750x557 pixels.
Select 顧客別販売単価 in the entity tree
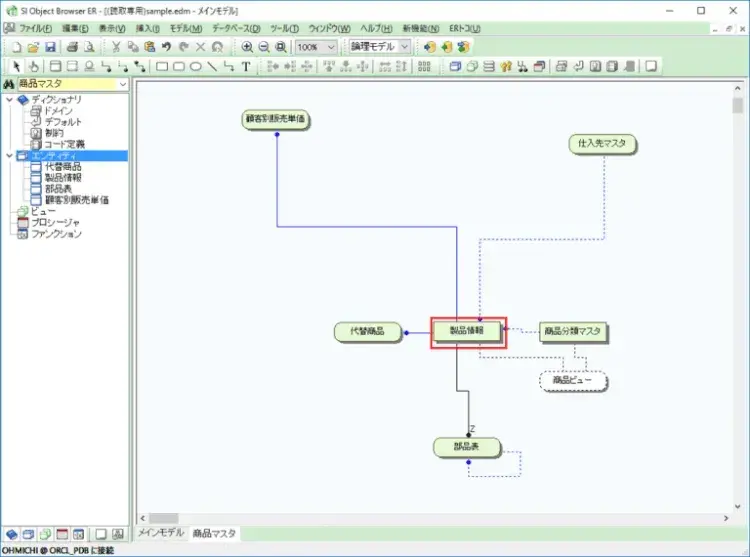tap(77, 200)
